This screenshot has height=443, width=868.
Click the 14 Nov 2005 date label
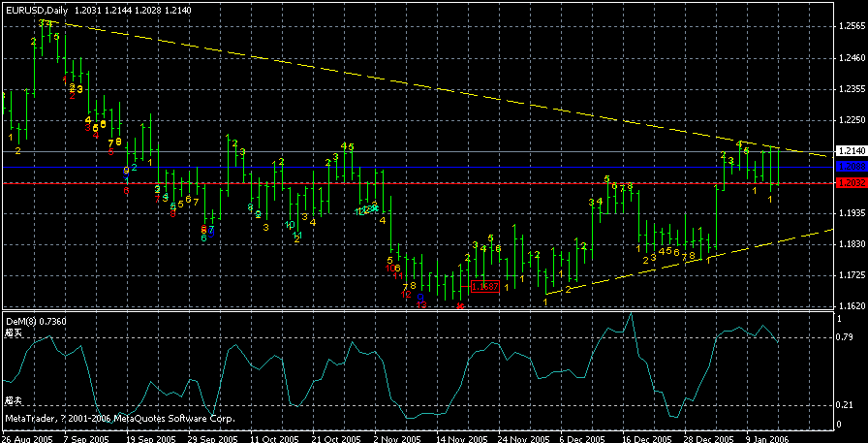click(459, 437)
